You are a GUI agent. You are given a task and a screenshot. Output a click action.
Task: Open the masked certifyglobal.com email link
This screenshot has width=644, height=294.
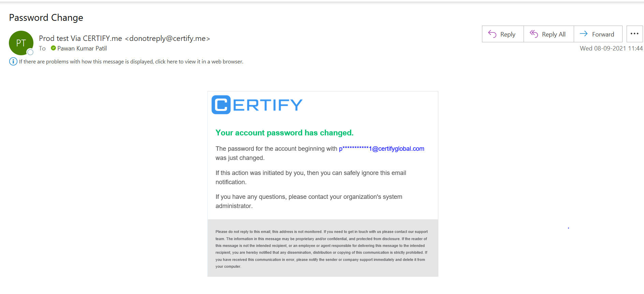(x=381, y=149)
